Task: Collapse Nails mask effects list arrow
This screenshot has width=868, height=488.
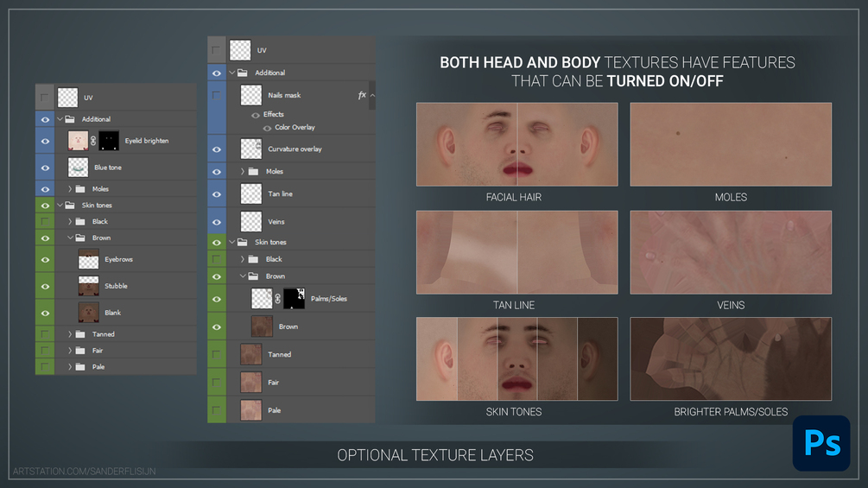Action: tap(372, 95)
